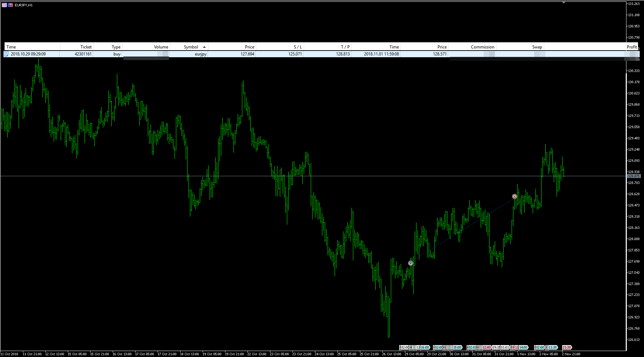Sort by the Commission column header

(x=482, y=47)
